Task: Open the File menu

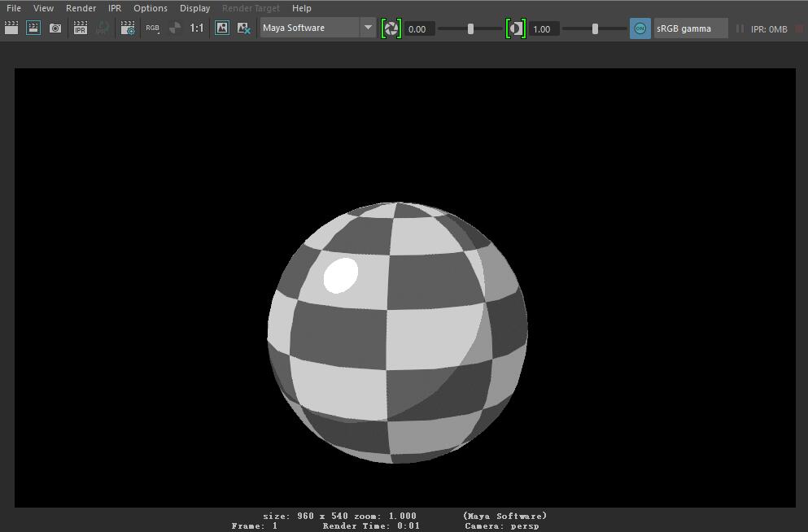Action: 14,8
